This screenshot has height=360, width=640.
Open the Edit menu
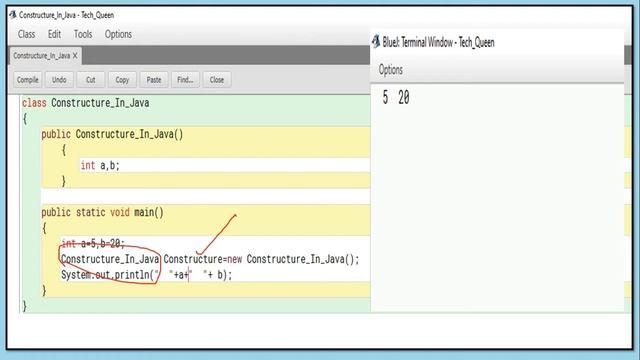pyautogui.click(x=54, y=34)
